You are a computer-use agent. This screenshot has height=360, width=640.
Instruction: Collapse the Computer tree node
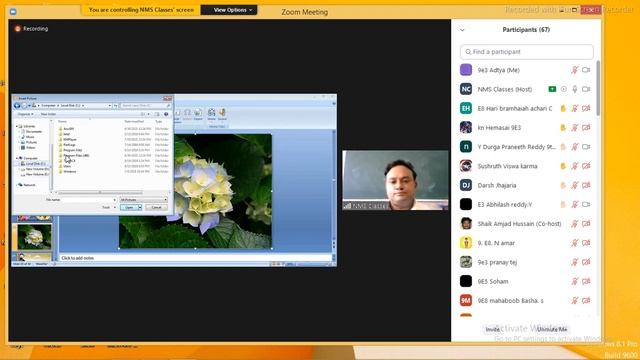tap(17, 158)
